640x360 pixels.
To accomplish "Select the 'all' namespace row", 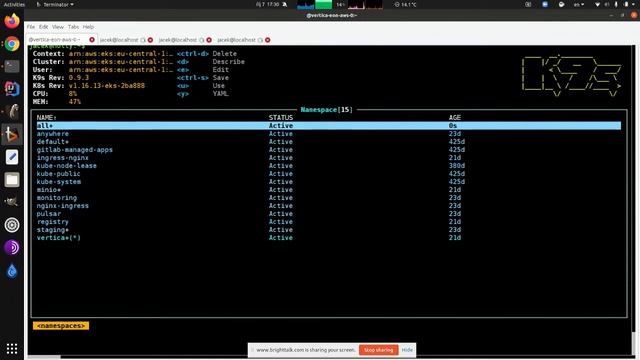I will coord(329,126).
